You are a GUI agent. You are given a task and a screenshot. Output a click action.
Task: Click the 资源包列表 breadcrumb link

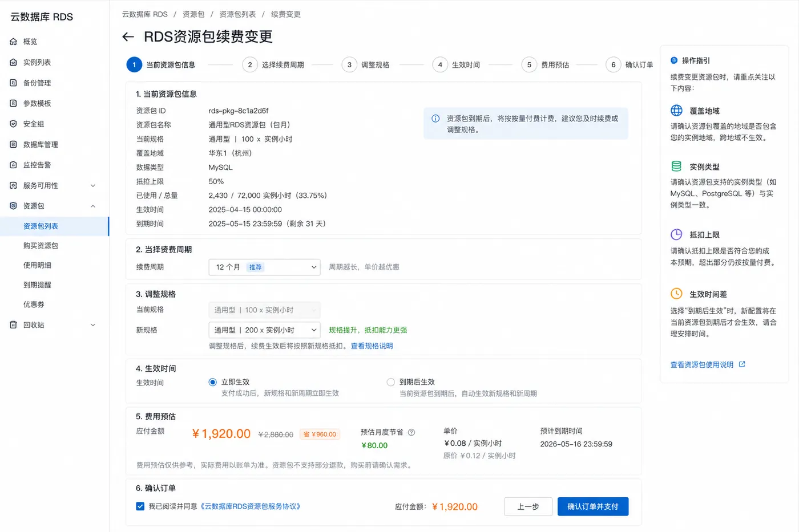(x=237, y=14)
